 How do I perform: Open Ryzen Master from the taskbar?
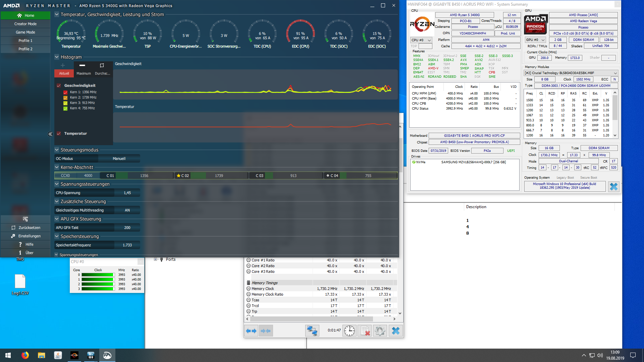[74, 355]
